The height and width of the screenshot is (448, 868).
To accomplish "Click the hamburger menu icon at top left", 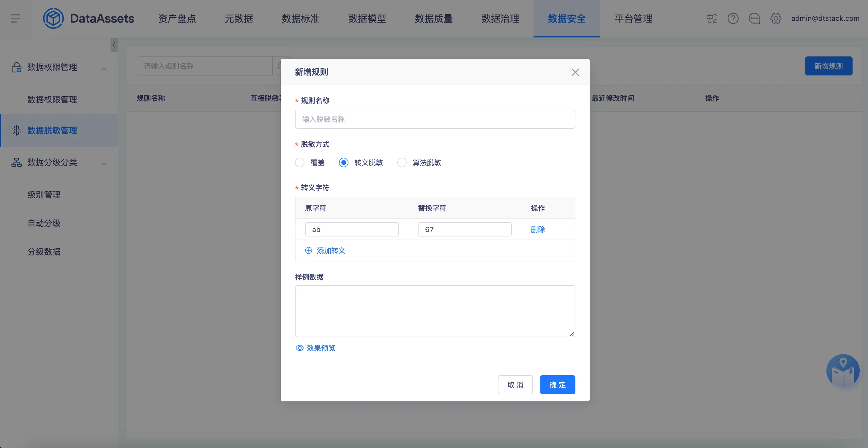I will coord(15,18).
